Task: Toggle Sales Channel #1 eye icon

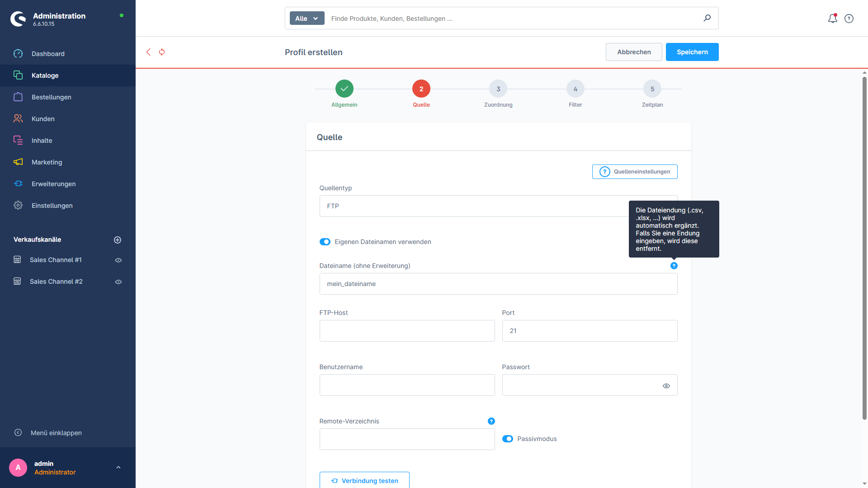Action: 118,260
